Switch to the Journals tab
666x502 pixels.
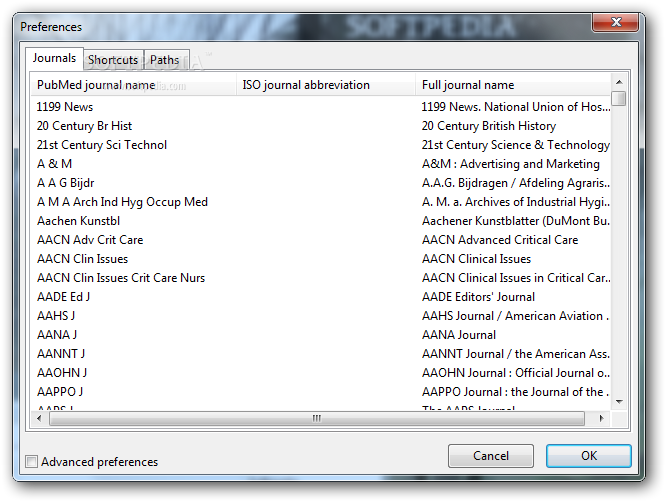[54, 58]
